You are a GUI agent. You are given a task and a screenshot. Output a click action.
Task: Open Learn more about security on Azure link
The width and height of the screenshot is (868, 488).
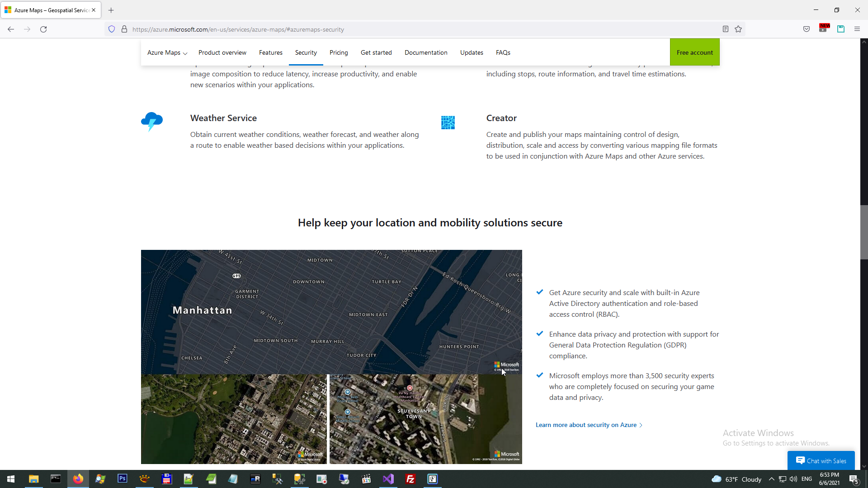pyautogui.click(x=586, y=425)
